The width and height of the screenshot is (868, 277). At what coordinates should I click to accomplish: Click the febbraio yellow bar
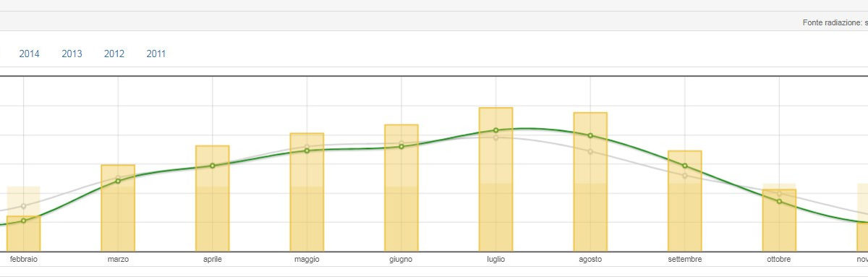click(x=23, y=234)
